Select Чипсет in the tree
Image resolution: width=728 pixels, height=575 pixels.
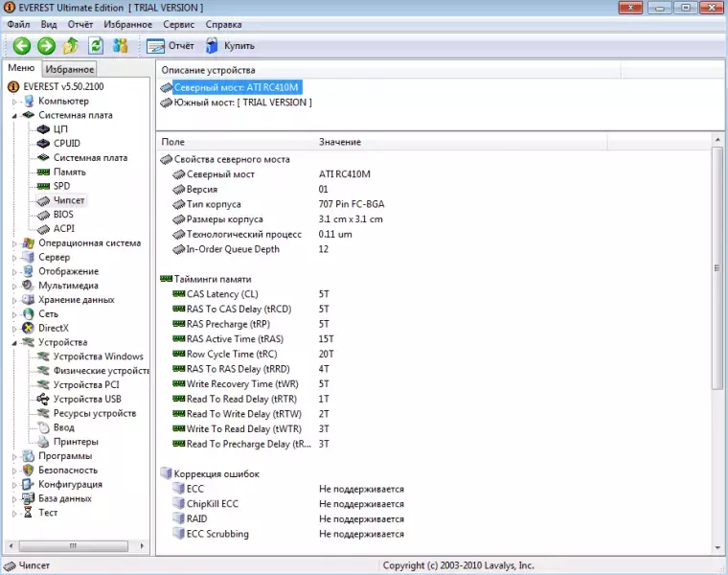pyautogui.click(x=69, y=200)
